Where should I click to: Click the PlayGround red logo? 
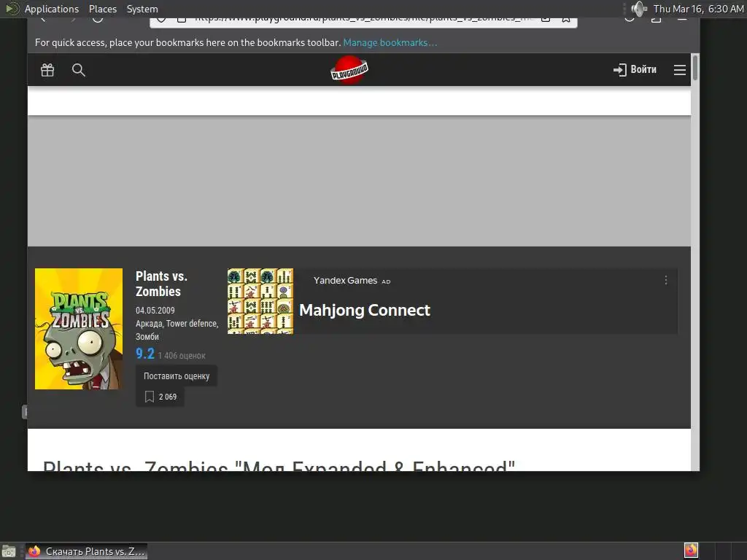tap(349, 70)
